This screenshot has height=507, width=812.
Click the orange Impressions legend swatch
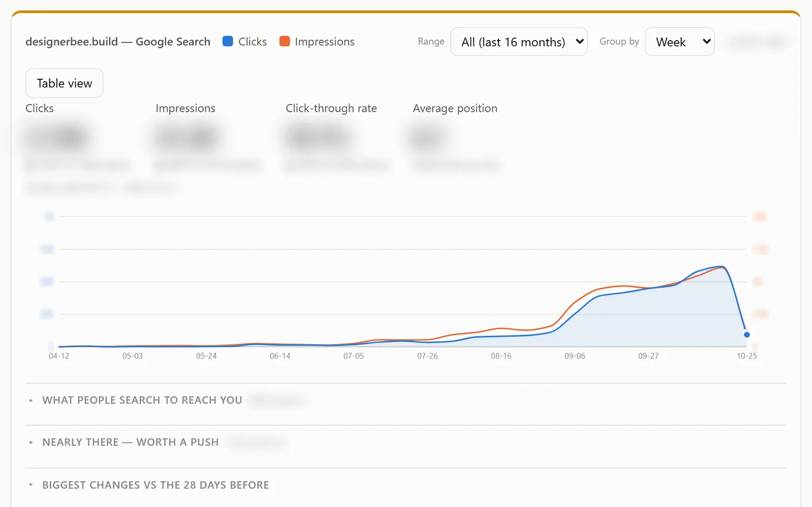[285, 42]
